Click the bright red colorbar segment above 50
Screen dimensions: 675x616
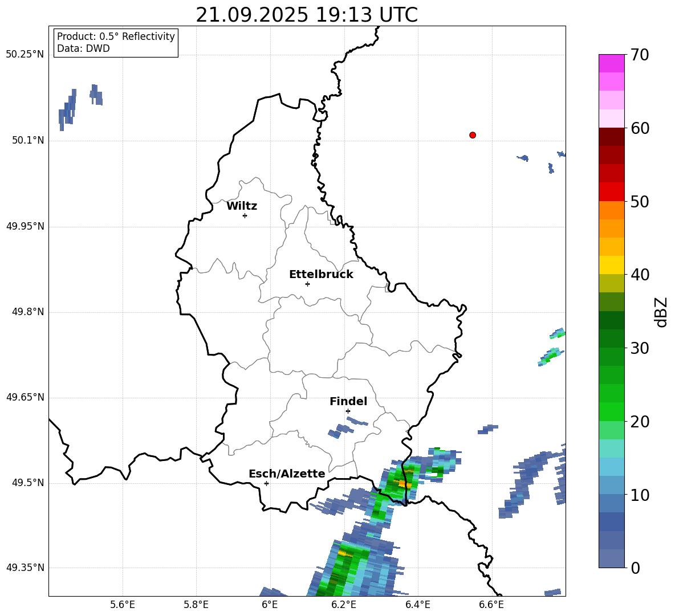coord(612,192)
